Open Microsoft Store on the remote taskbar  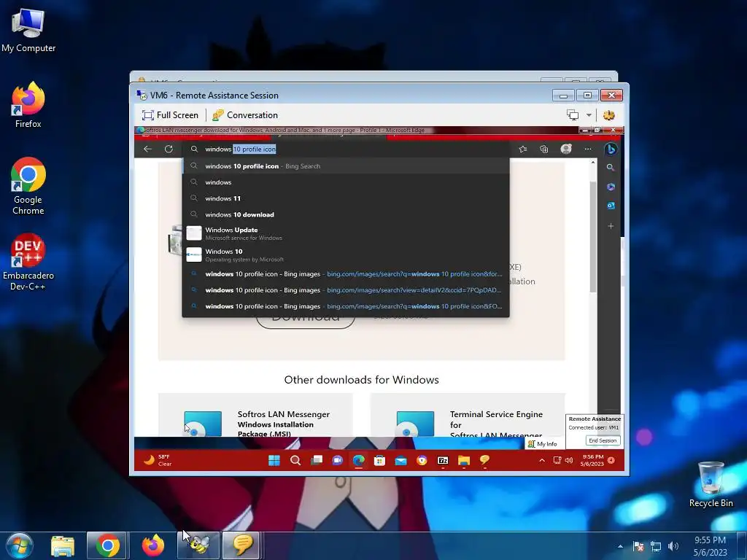(x=379, y=461)
